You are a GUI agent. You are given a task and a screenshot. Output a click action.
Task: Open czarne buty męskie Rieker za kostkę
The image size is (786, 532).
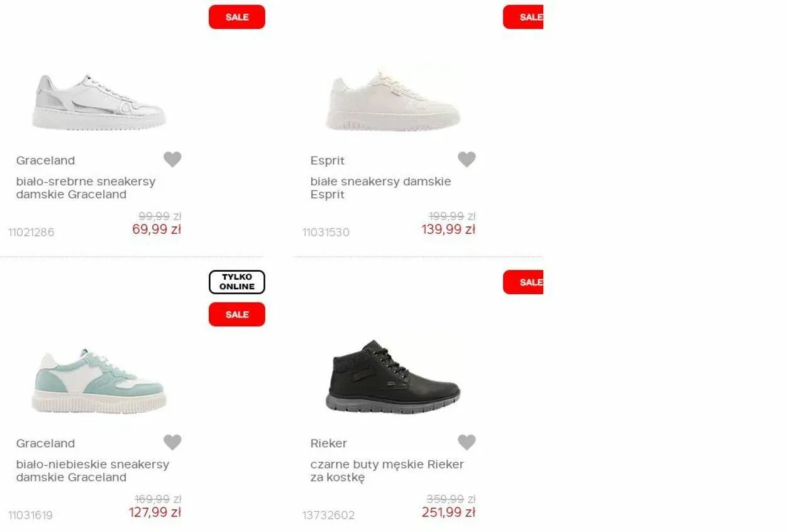pyautogui.click(x=387, y=471)
